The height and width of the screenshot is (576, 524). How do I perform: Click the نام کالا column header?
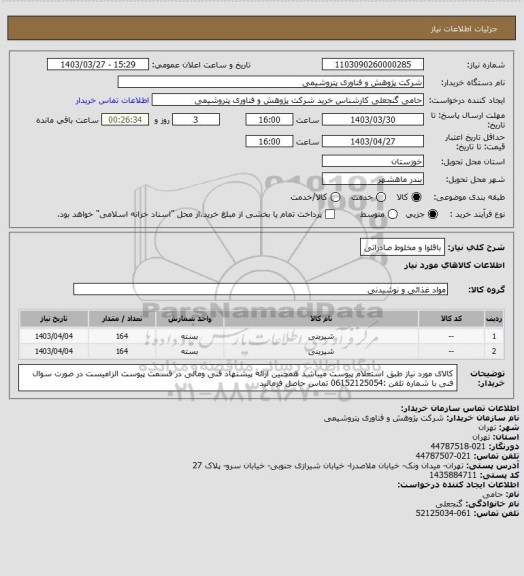[x=321, y=318]
